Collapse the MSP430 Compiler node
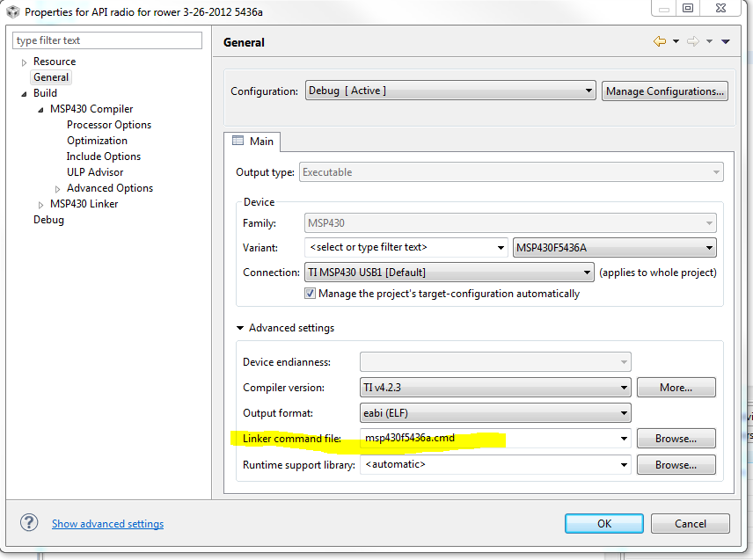The image size is (753, 560). click(40, 110)
